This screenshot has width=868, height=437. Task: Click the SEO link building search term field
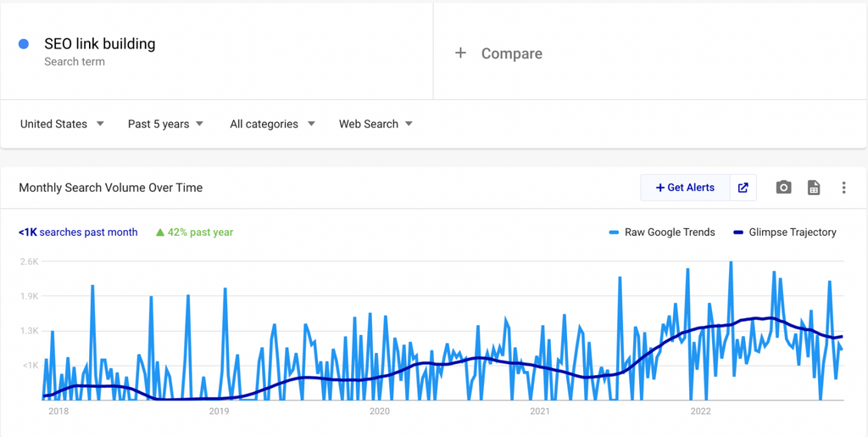(100, 44)
